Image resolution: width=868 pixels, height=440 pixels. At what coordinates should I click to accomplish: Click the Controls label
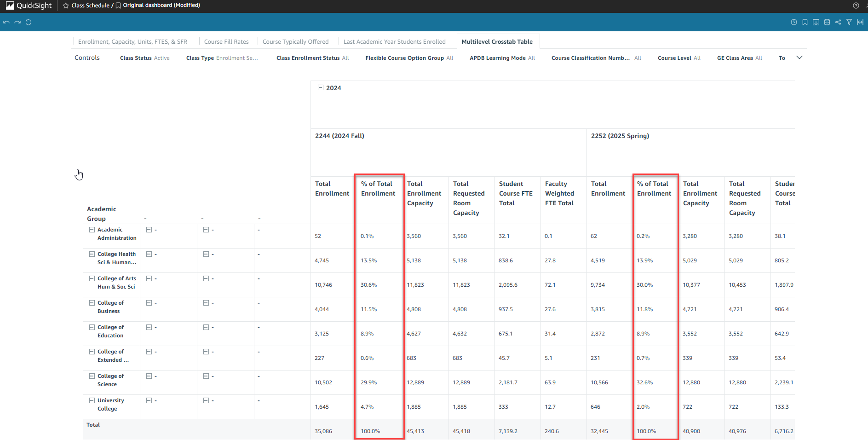pos(87,58)
